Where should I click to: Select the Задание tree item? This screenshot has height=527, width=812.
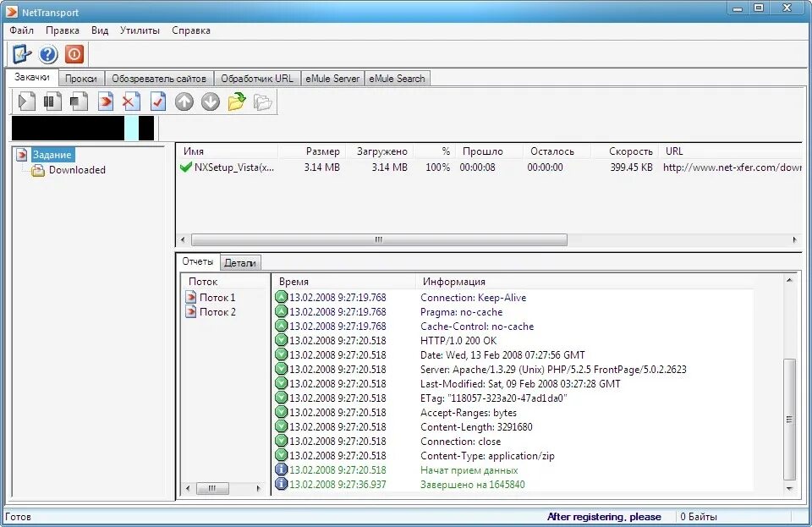52,154
